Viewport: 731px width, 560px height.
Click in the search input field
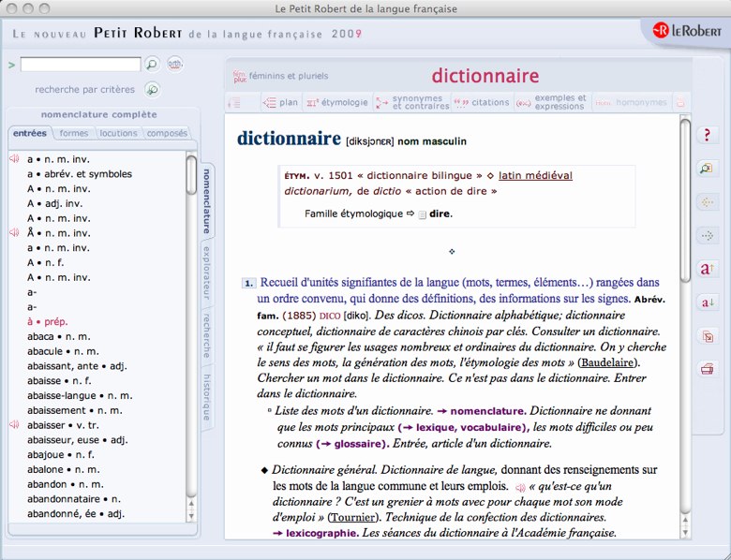81,65
